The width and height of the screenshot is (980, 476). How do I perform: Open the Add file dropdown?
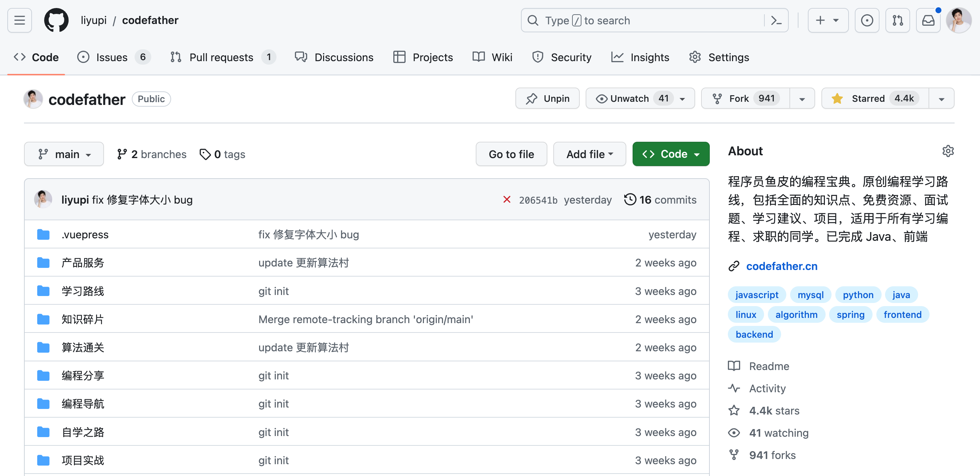coord(589,154)
